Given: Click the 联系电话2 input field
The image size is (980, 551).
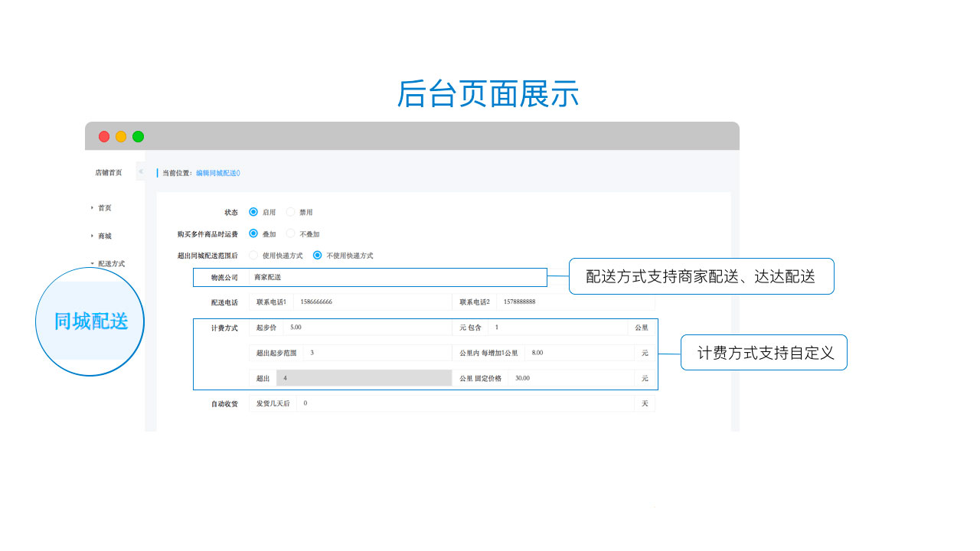Looking at the screenshot, I should pos(575,302).
